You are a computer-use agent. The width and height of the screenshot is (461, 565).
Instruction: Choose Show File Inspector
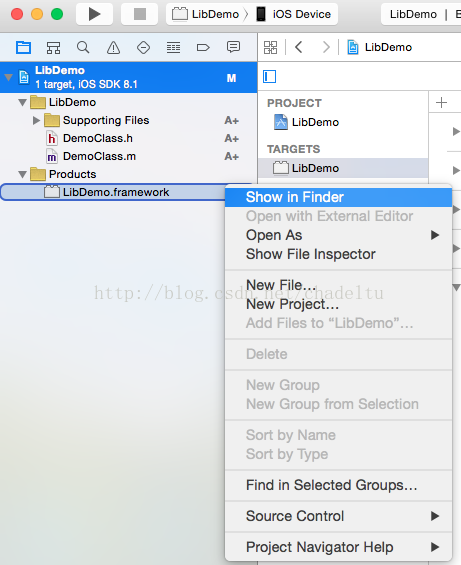(x=338, y=254)
